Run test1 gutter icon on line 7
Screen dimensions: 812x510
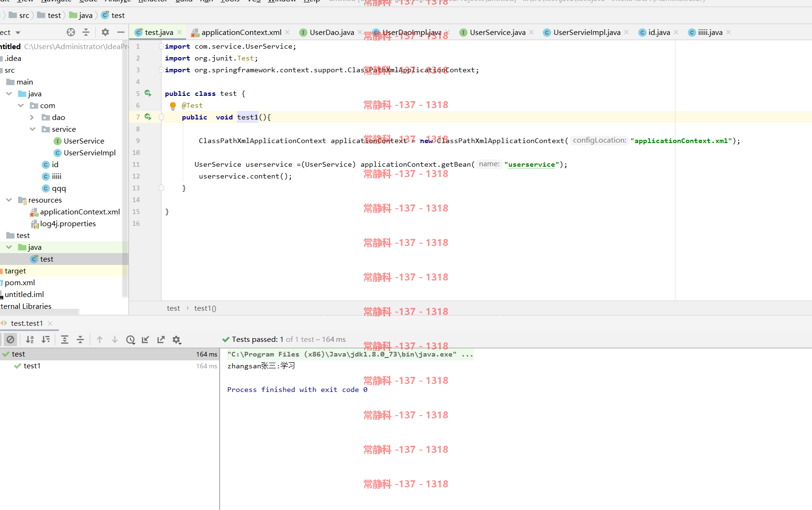[x=148, y=117]
